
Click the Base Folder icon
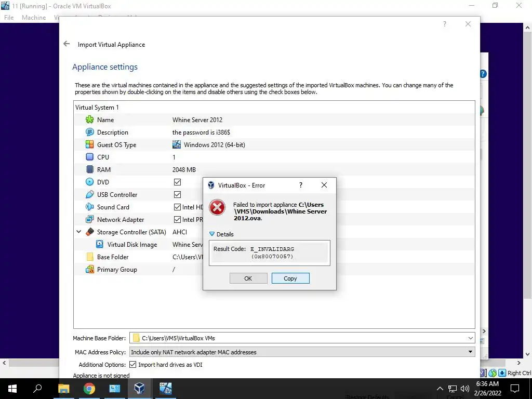pos(89,257)
